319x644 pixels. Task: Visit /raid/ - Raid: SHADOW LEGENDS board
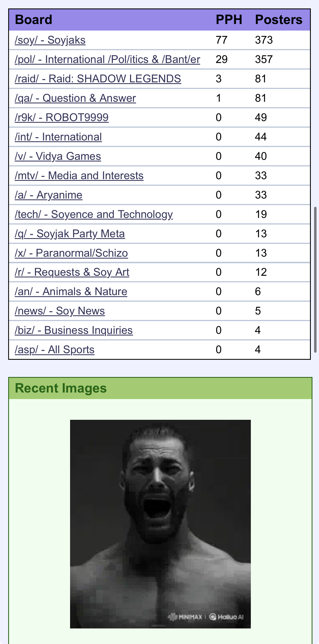point(98,79)
